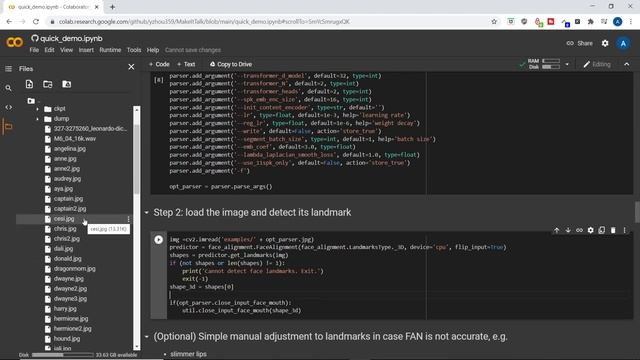This screenshot has height=360, width=640.
Task: Select donald.jpg file
Action: [x=67, y=259]
